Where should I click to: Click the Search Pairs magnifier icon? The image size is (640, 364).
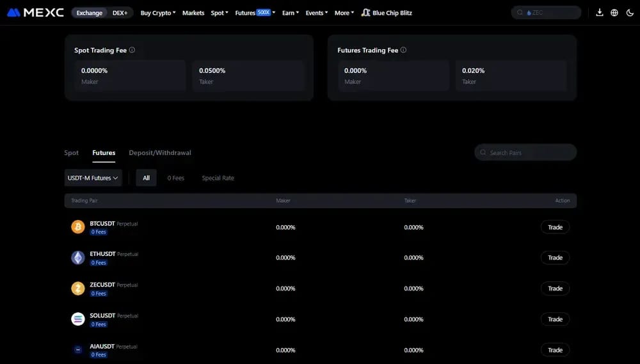(x=483, y=152)
